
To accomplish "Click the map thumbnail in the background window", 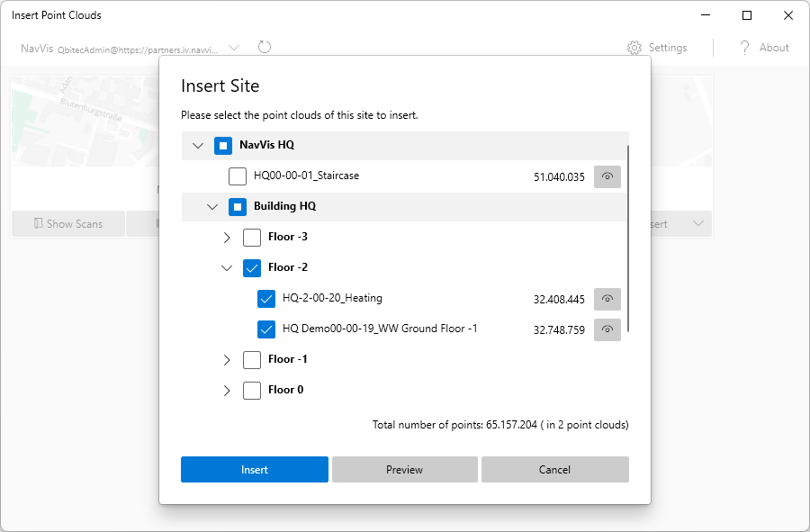I will pyautogui.click(x=85, y=122).
